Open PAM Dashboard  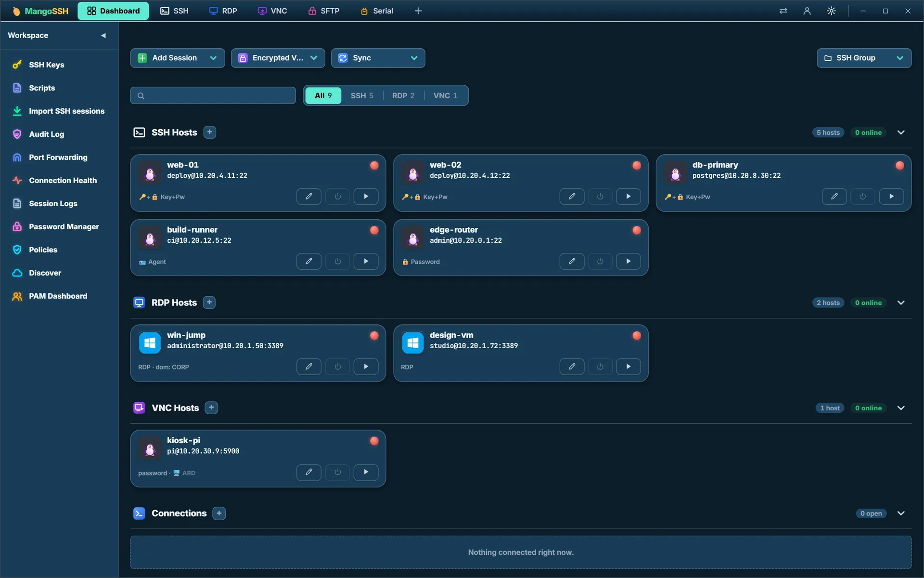point(59,296)
